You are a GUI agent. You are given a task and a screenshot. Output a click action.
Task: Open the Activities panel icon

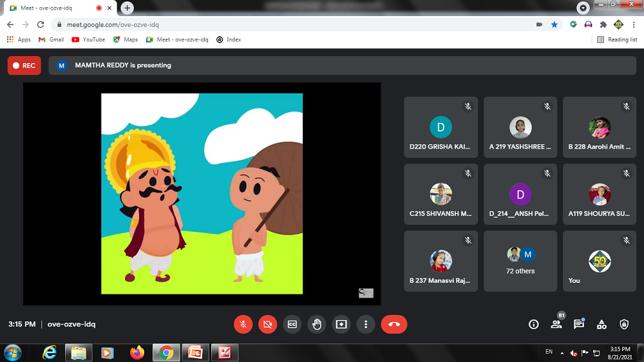(601, 325)
